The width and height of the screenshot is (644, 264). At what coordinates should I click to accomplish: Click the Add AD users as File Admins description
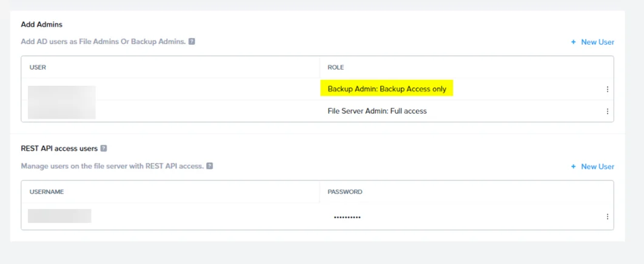[x=103, y=42]
